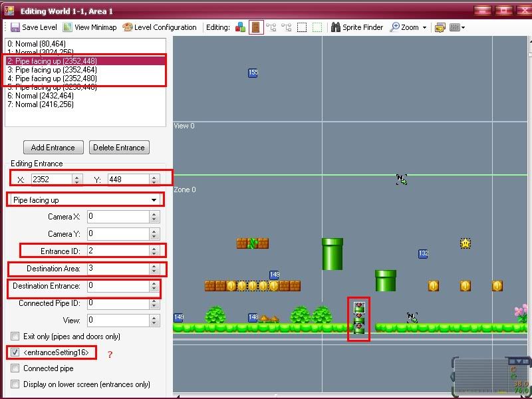Select the black dashed views editing icon
Screen dimensions: 532x399
click(x=302, y=27)
